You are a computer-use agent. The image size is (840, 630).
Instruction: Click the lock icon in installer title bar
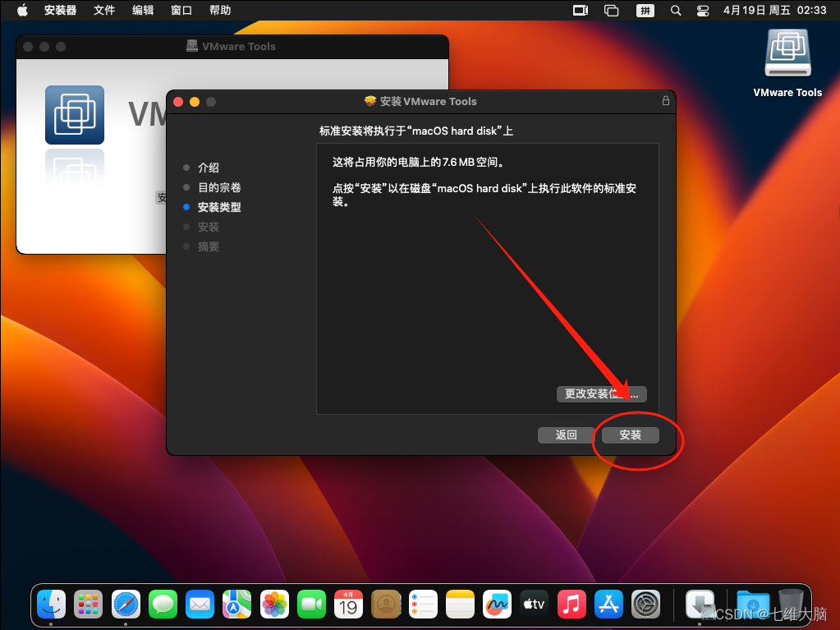click(665, 101)
